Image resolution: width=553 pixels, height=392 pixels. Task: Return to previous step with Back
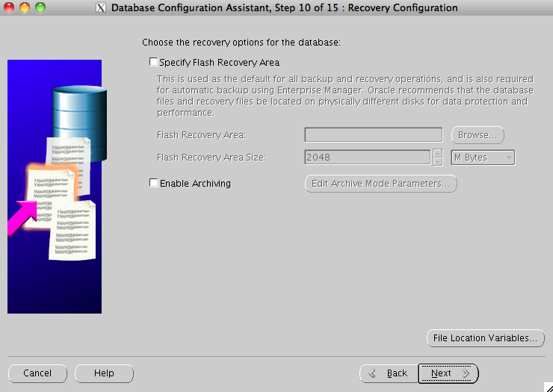pos(388,373)
